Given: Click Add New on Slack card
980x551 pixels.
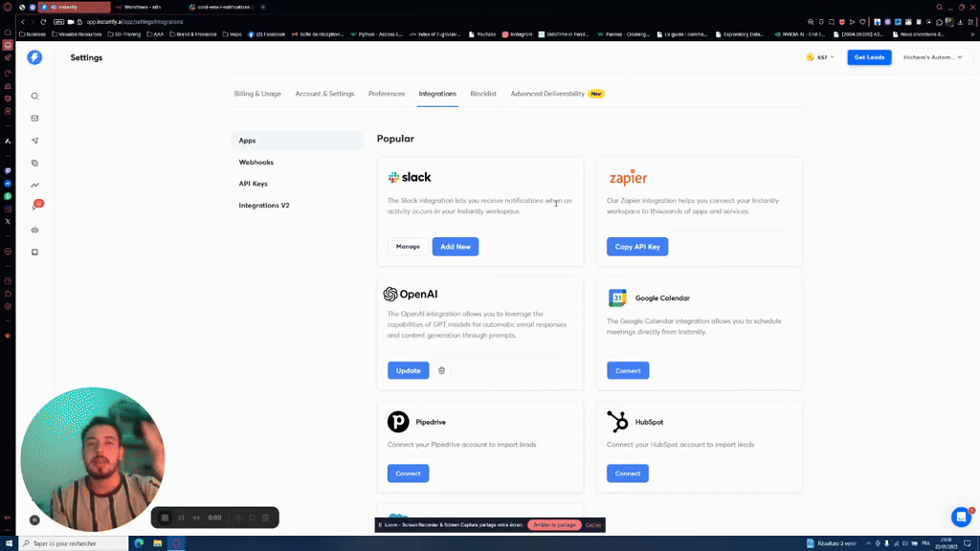Looking at the screenshot, I should pyautogui.click(x=455, y=247).
